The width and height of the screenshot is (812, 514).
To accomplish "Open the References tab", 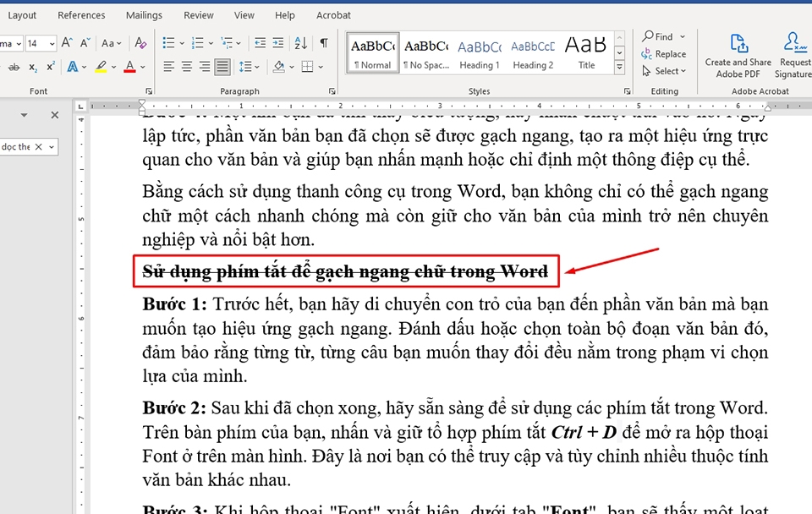I will click(81, 15).
